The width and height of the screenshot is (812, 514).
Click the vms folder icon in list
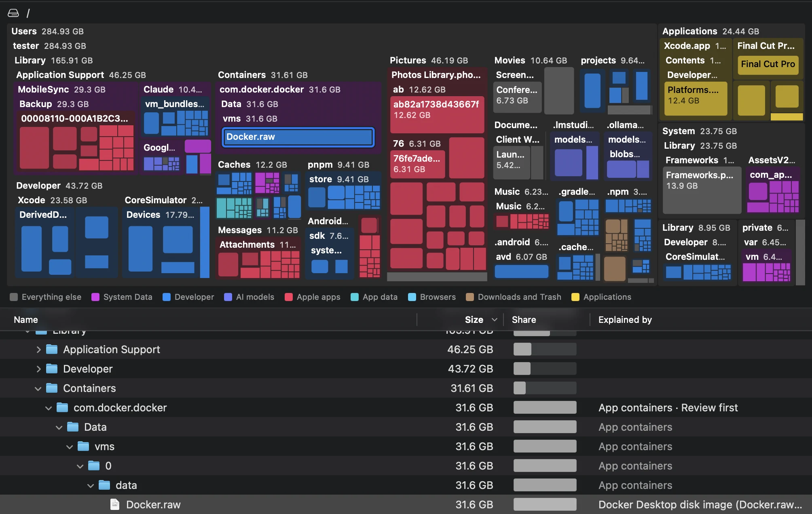click(83, 446)
